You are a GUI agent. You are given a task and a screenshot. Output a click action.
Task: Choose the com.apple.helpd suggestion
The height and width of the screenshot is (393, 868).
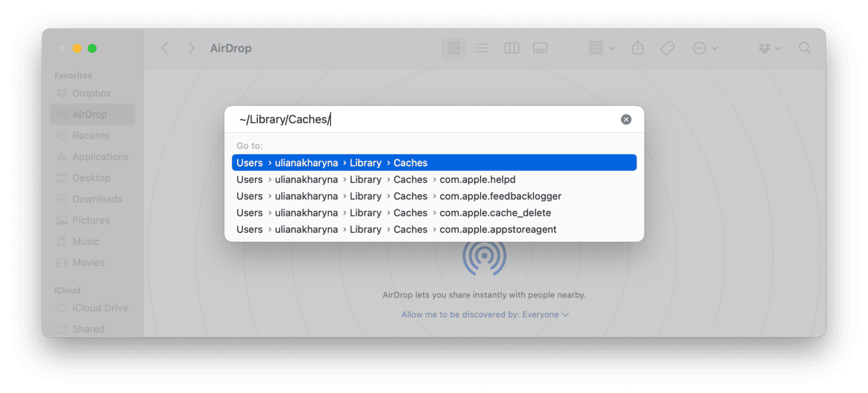point(434,179)
